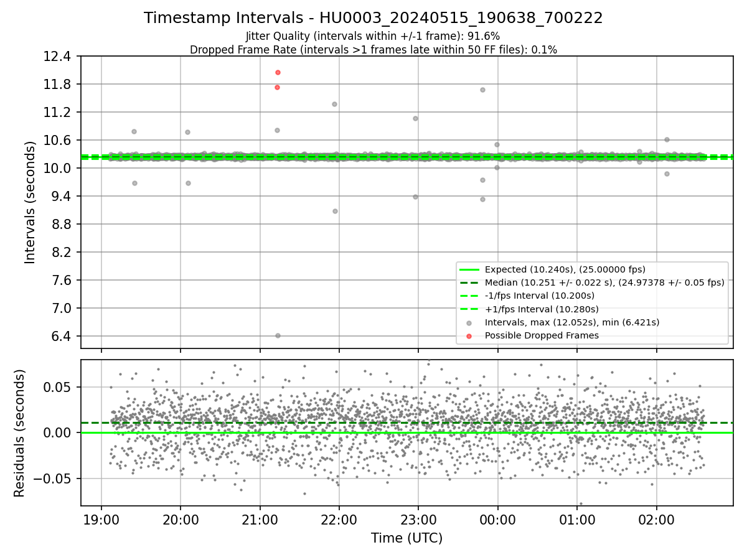Click the gray outlier point near 11.7 before 00:00
Screen dimensions: 747x560
(x=482, y=90)
